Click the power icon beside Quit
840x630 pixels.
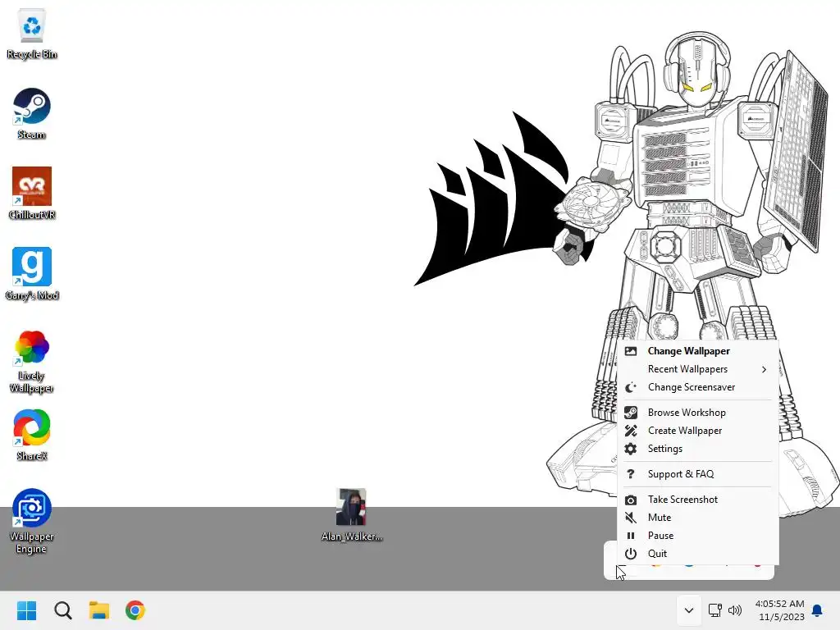pos(631,554)
